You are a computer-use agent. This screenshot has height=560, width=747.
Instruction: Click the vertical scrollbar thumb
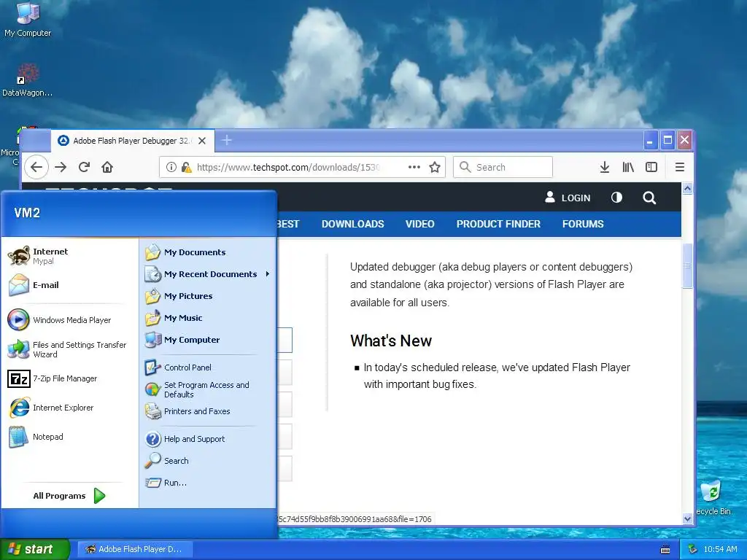click(687, 265)
